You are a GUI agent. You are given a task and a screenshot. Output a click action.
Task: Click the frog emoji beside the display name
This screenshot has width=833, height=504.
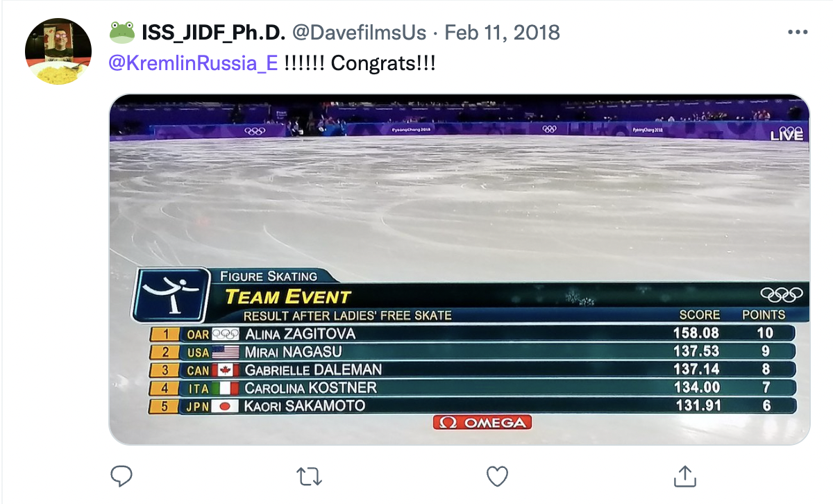[x=122, y=32]
